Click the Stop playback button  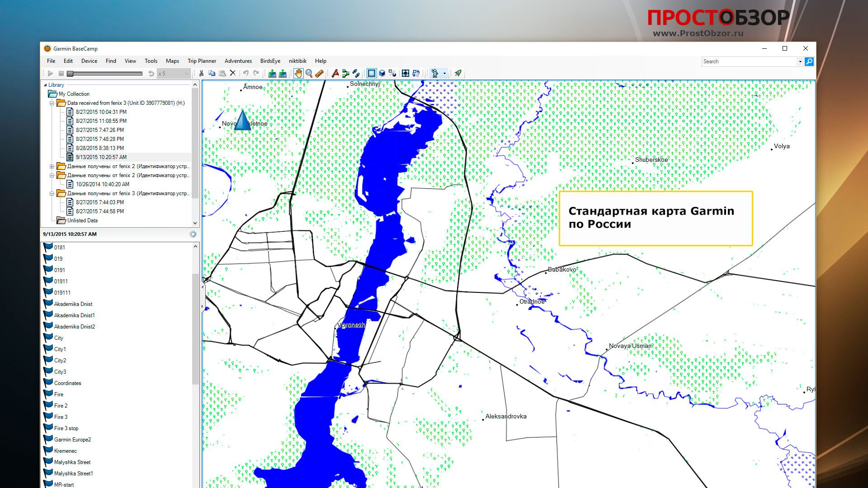(x=61, y=73)
